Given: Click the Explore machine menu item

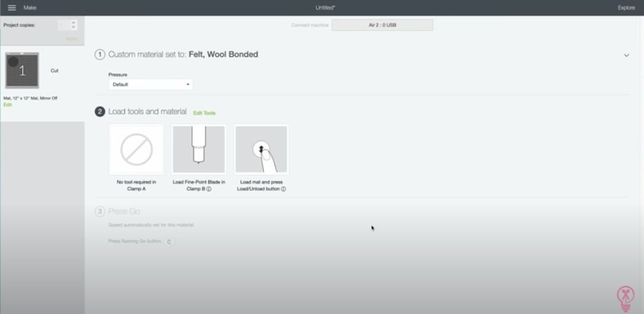Looking at the screenshot, I should (x=626, y=8).
